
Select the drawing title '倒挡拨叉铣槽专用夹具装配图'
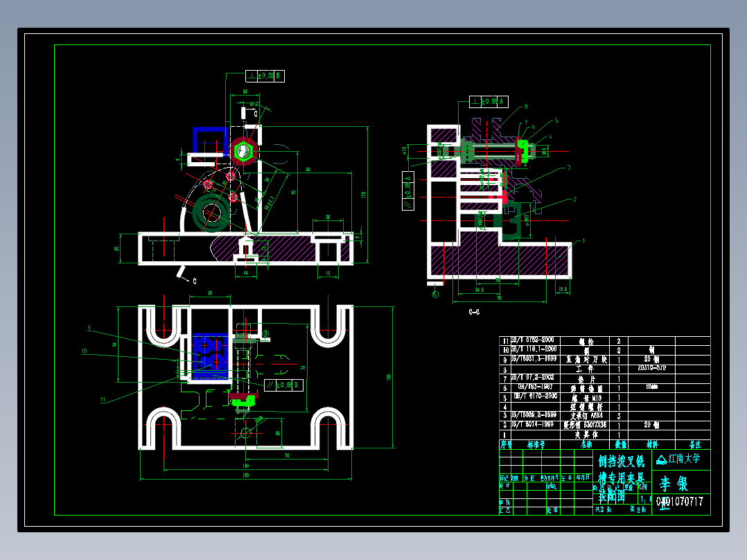tap(621, 478)
